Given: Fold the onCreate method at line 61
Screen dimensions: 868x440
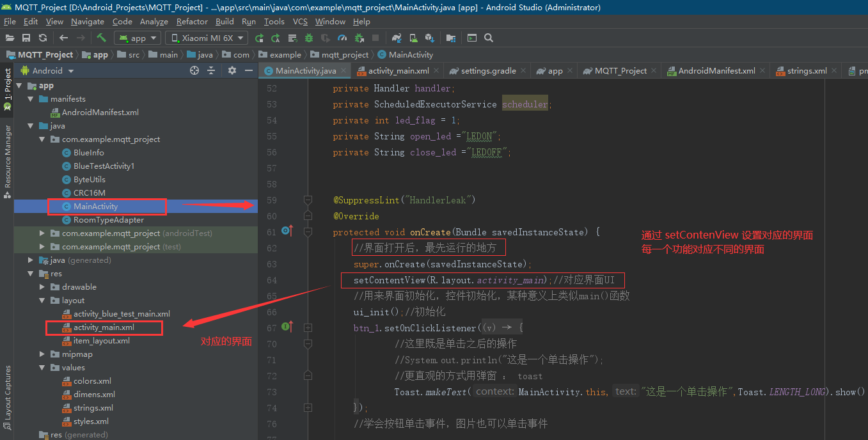Looking at the screenshot, I should 308,232.
